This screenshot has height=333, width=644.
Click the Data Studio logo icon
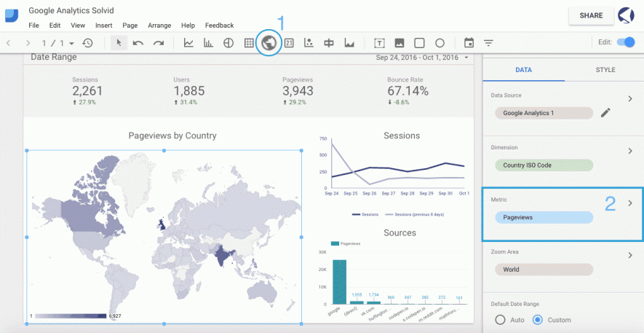(12, 15)
